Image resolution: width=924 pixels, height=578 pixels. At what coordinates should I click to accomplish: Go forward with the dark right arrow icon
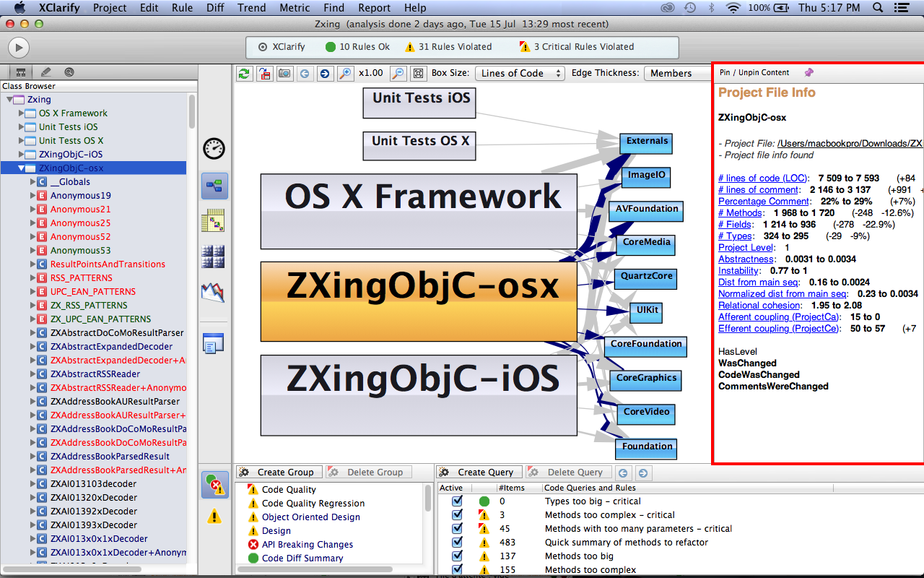tap(324, 74)
